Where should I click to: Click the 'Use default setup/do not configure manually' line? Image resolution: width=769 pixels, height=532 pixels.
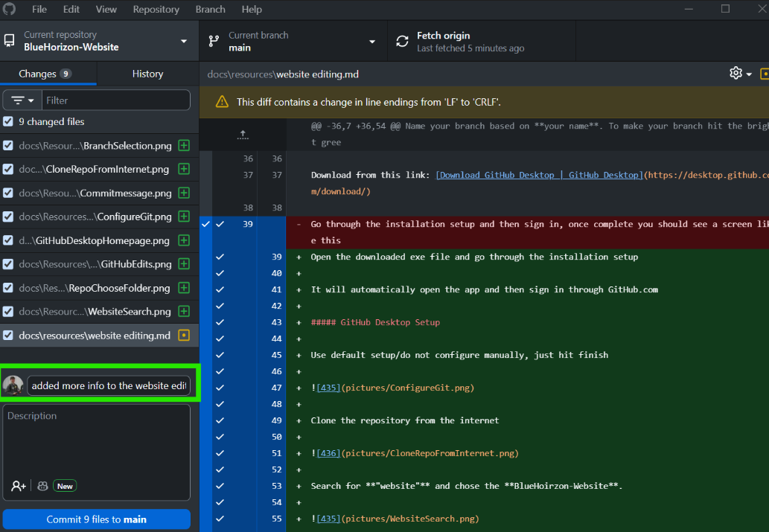click(459, 355)
